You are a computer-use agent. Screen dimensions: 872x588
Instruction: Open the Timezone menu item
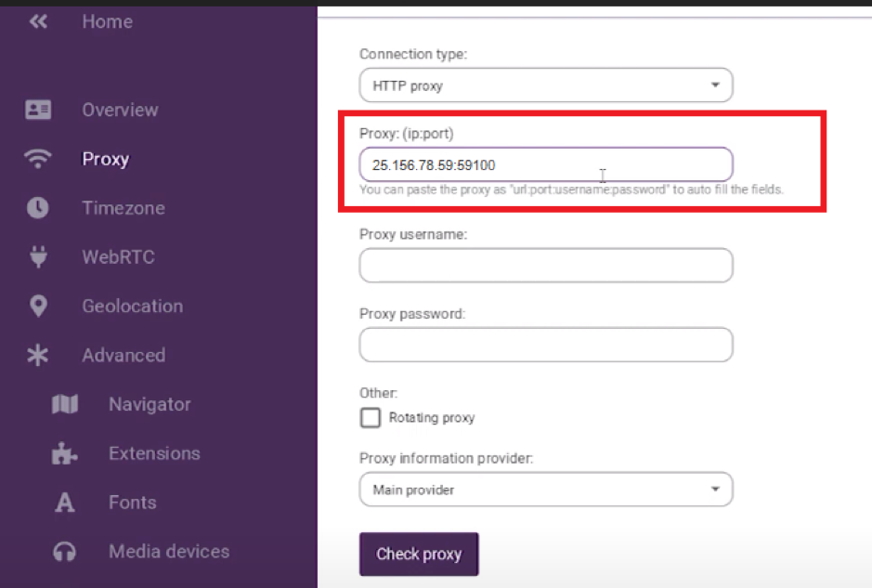(x=124, y=208)
